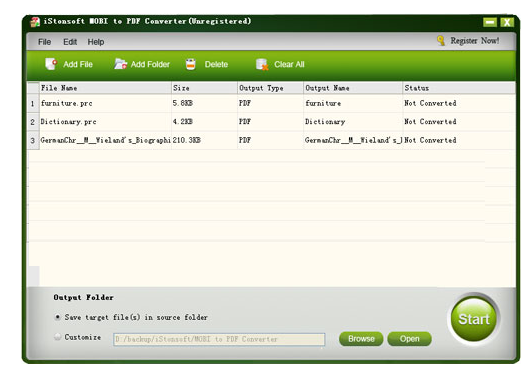Click row number 2 header

coord(33,122)
